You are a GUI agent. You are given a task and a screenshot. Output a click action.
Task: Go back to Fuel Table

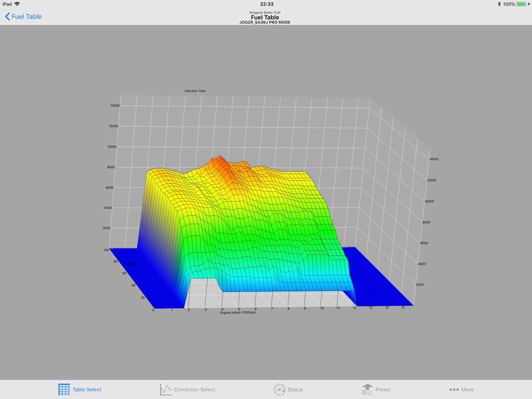(x=23, y=17)
